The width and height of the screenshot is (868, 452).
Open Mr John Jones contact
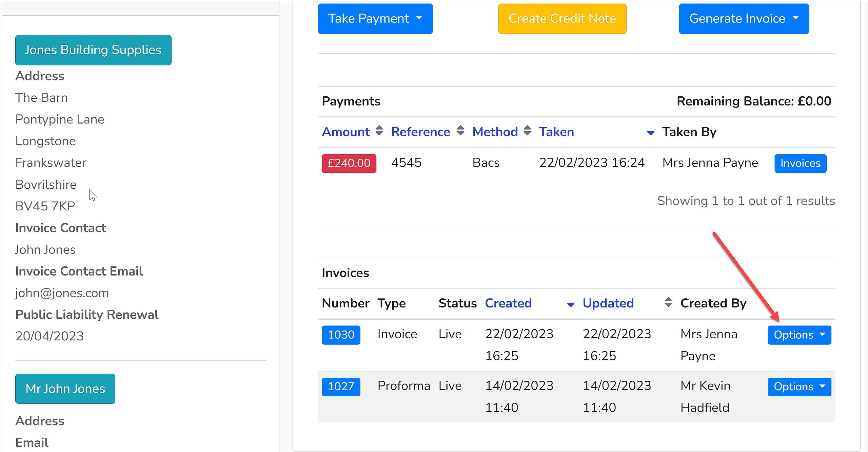pyautogui.click(x=65, y=389)
